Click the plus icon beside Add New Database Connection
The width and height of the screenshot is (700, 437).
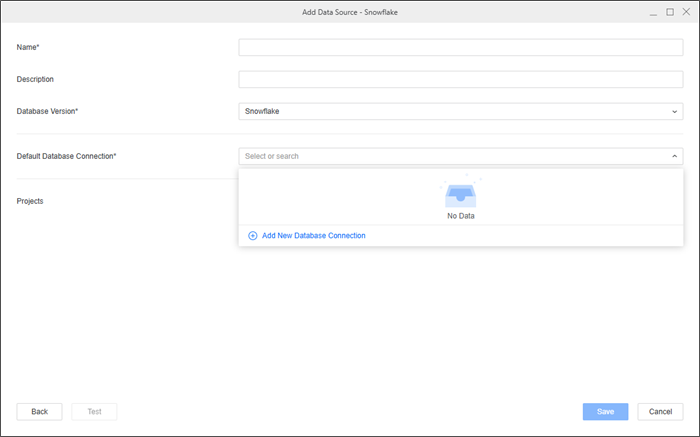pyautogui.click(x=253, y=236)
